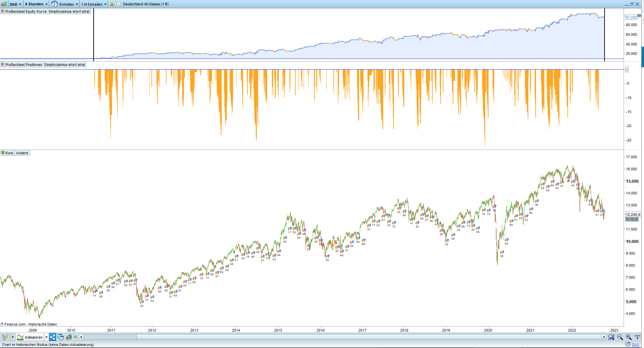The height and width of the screenshot is (348, 644).
Task: Select the Kurs tab
Action: (x=7, y=153)
